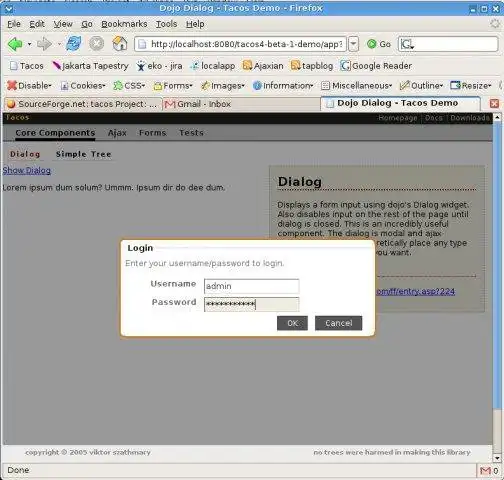Screen dimensions: 504x480
Task: Open the localapp bookmark
Action: pyautogui.click(x=213, y=66)
